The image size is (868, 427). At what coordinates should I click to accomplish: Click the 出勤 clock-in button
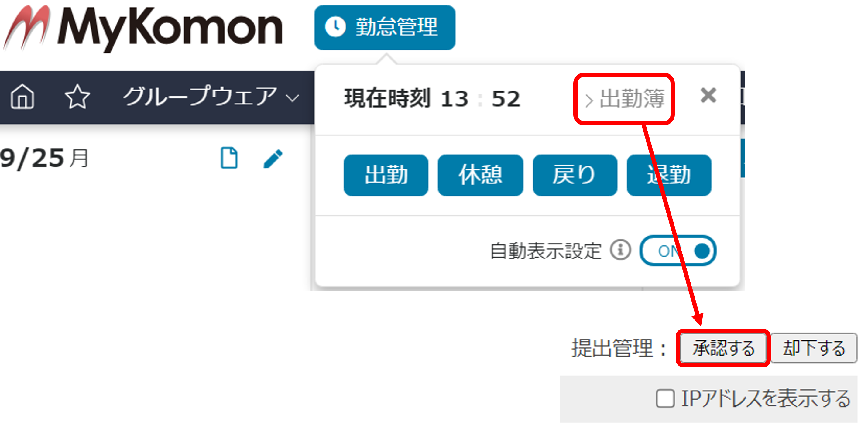tap(386, 175)
